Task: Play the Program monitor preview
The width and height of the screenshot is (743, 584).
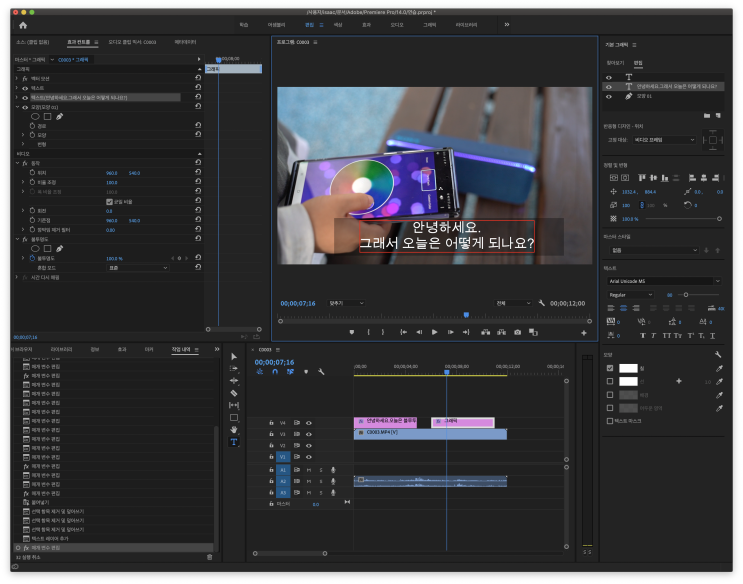Action: [x=435, y=332]
